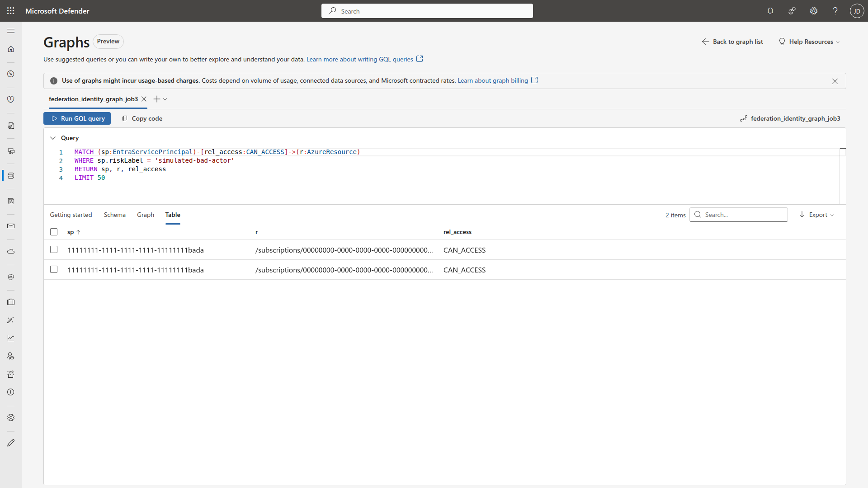The height and width of the screenshot is (488, 868).
Task: Check the second result row checkbox
Action: pyautogui.click(x=54, y=269)
